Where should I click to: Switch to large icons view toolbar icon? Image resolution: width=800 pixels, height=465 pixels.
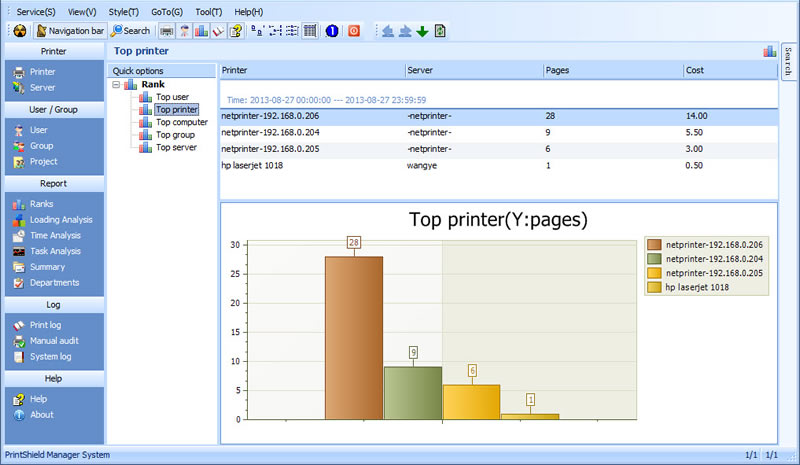(257, 31)
